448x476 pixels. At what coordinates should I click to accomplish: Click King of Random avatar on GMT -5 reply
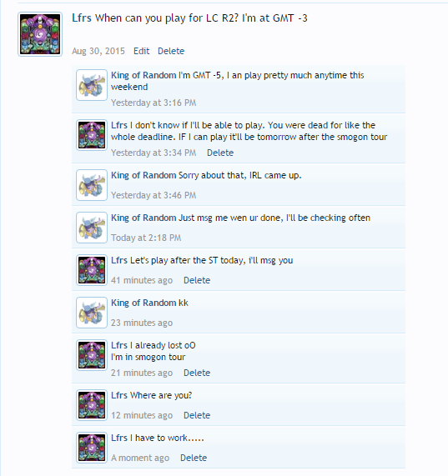(92, 85)
